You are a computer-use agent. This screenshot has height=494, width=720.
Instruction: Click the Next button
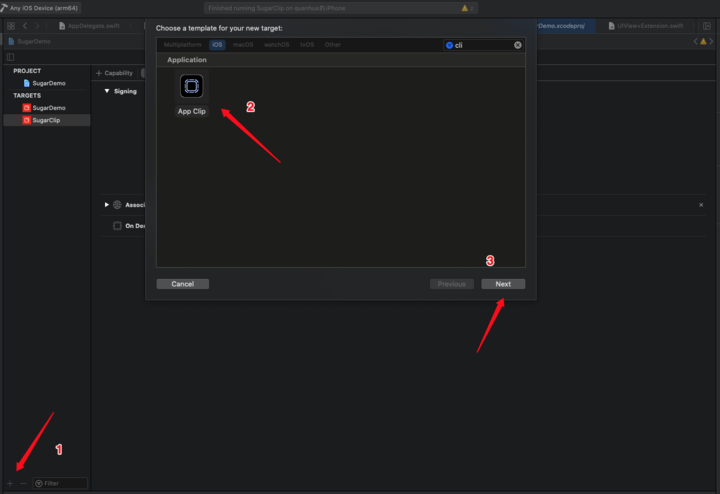click(503, 284)
